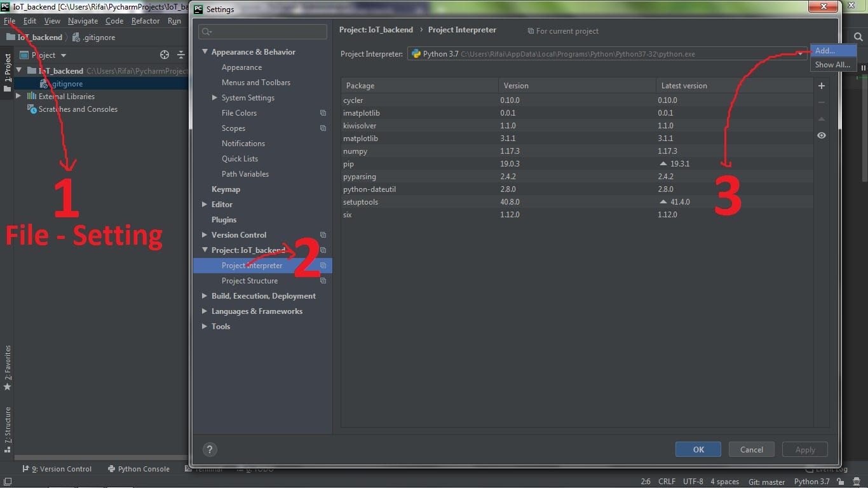The height and width of the screenshot is (488, 868).
Task: Click the copy icon beside File Colors
Action: point(323,113)
